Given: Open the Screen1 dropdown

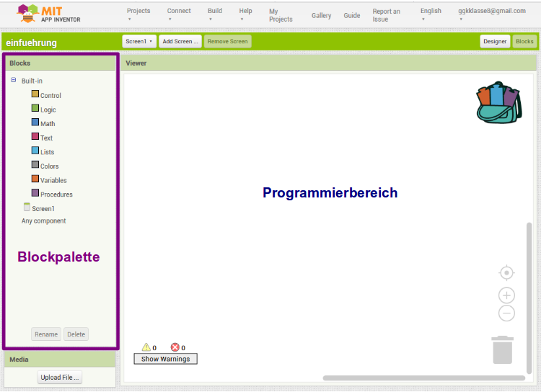Looking at the screenshot, I should [x=138, y=42].
